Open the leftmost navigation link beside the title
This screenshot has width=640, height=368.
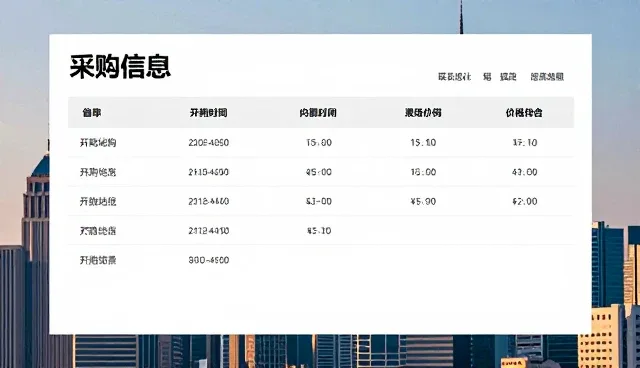(454, 77)
